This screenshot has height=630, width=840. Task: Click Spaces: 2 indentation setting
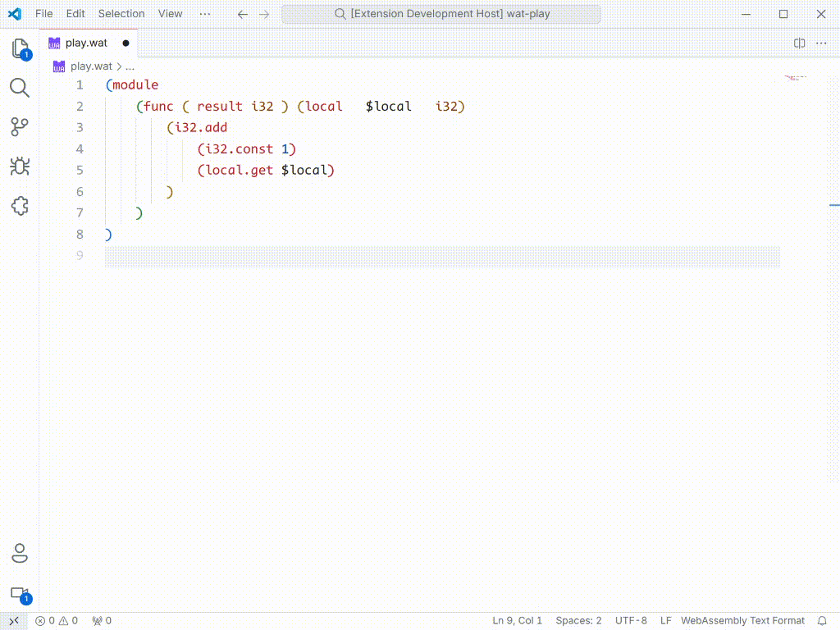click(x=578, y=621)
